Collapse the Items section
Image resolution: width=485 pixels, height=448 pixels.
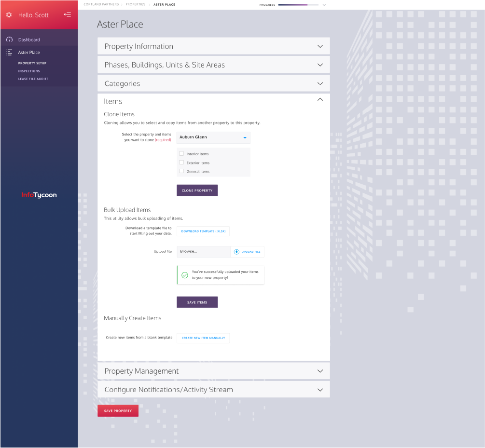pos(319,99)
